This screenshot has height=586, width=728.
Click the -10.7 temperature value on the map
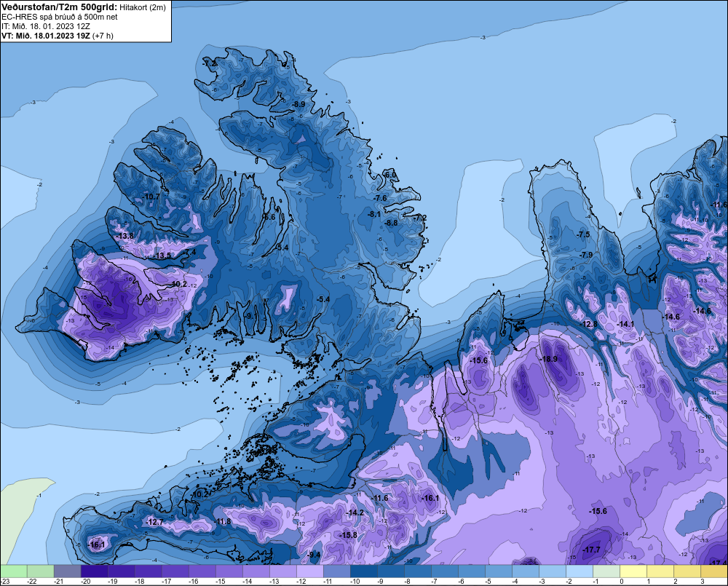(151, 197)
